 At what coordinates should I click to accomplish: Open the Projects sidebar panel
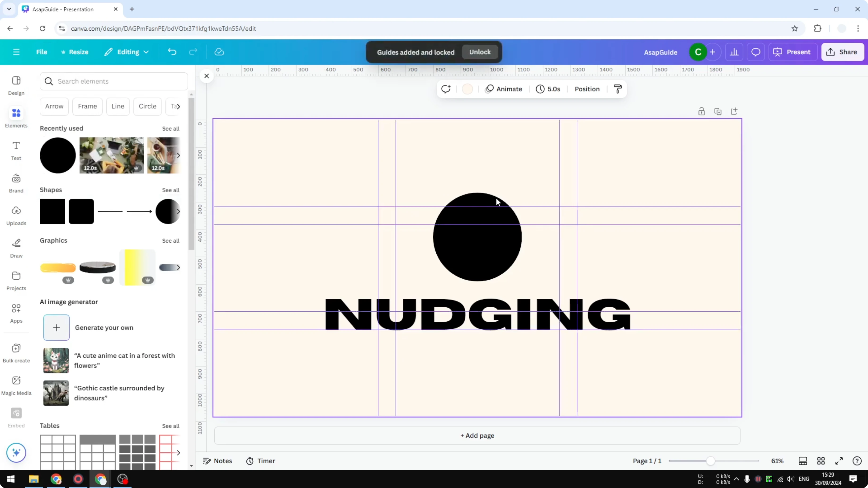[16, 281]
